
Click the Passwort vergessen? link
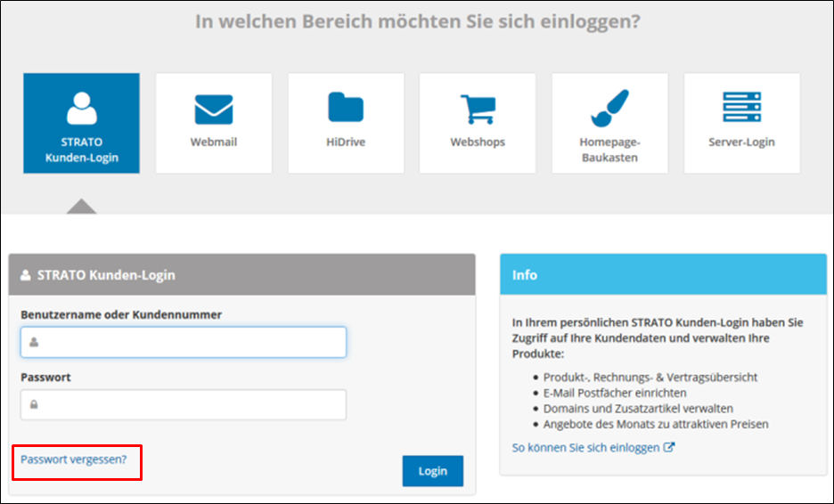point(74,459)
